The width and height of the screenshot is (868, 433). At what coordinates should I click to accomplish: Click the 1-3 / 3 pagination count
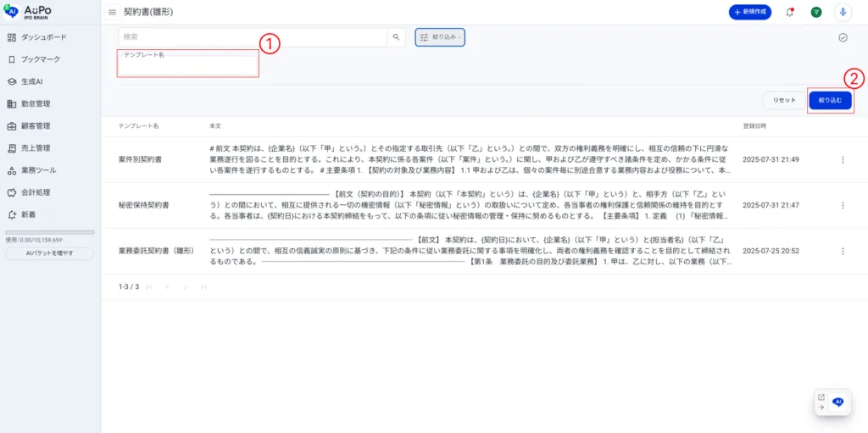coord(129,286)
